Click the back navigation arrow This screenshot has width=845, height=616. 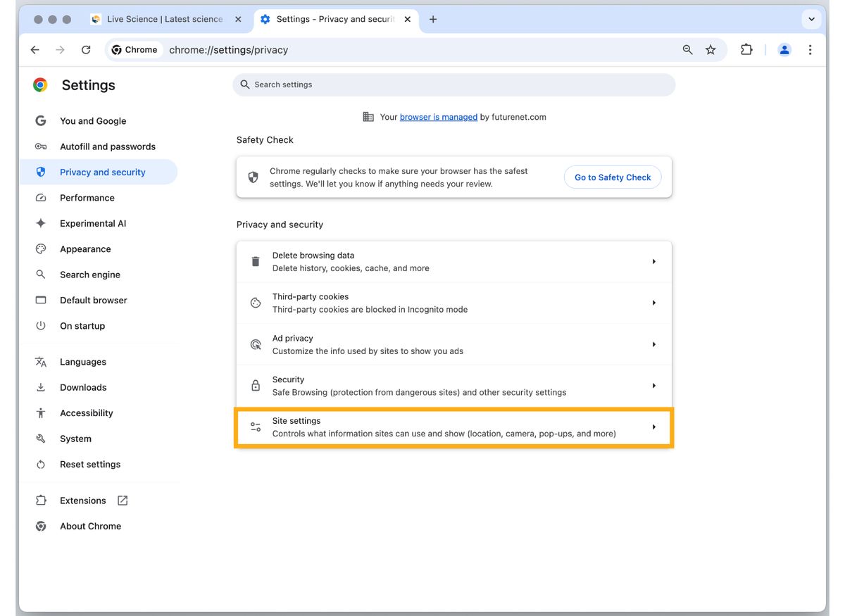coord(35,49)
